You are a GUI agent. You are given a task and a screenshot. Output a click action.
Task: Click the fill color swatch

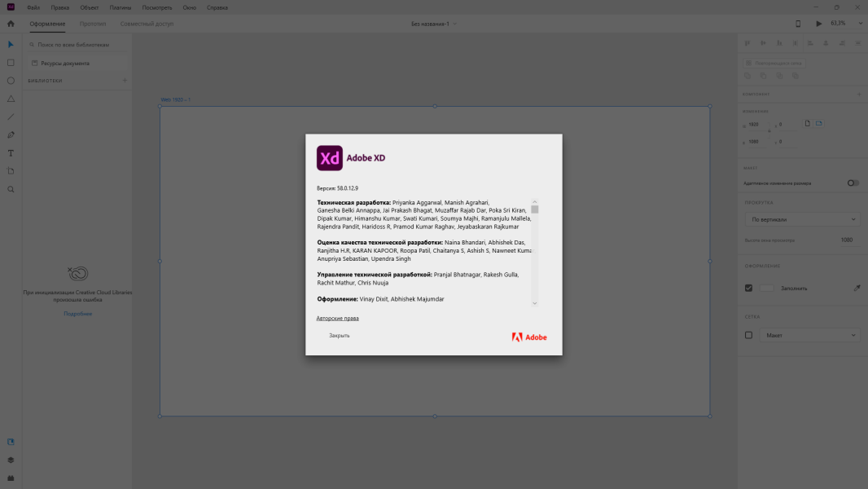coord(767,288)
